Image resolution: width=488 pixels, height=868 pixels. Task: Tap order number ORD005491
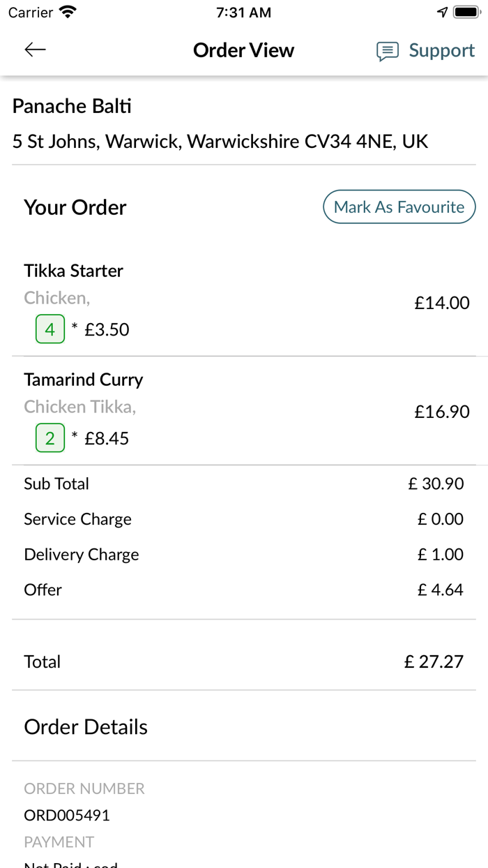(x=67, y=815)
